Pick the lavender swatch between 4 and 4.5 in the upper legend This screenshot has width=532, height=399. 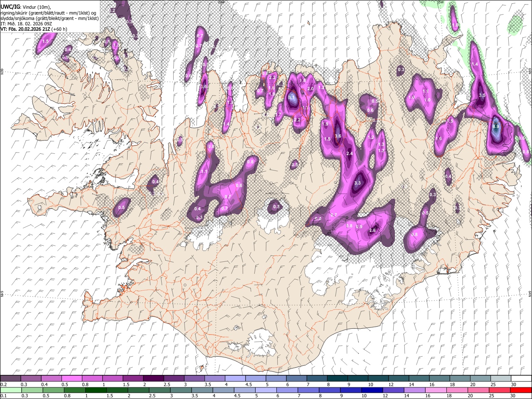tap(235, 379)
